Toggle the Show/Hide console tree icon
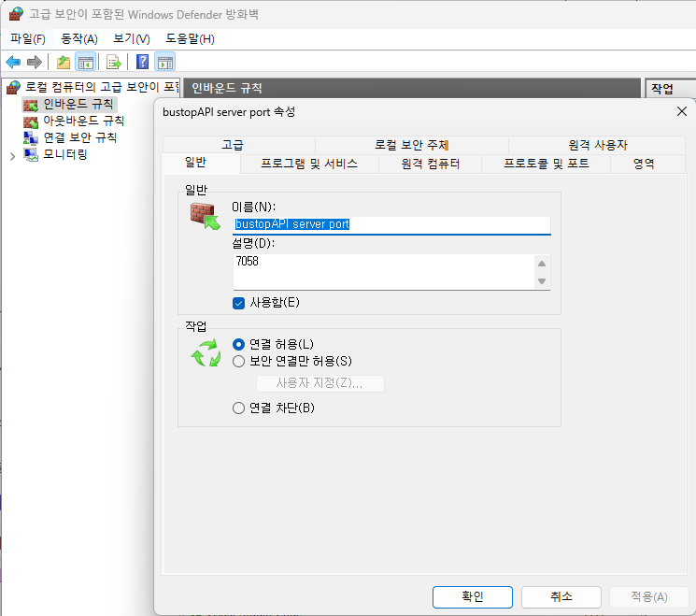This screenshot has width=696, height=616. (86, 63)
